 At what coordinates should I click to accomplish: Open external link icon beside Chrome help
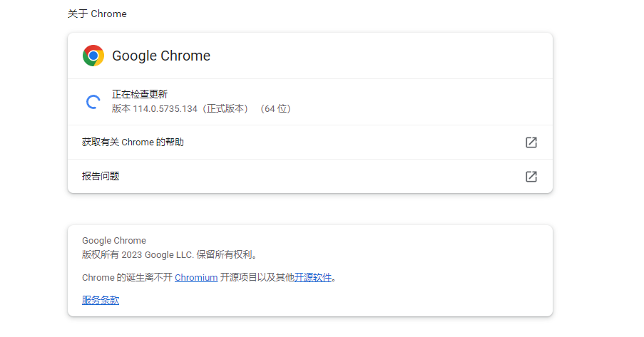coord(531,142)
